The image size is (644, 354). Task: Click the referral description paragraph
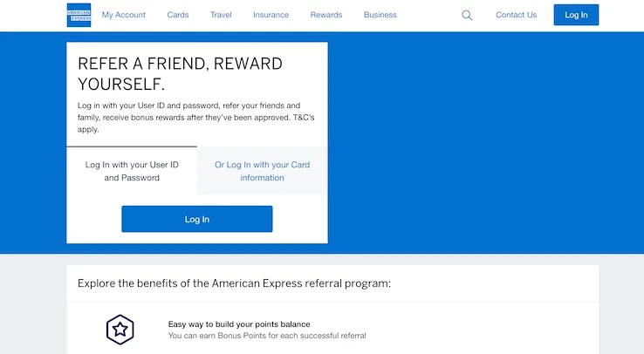click(x=195, y=117)
